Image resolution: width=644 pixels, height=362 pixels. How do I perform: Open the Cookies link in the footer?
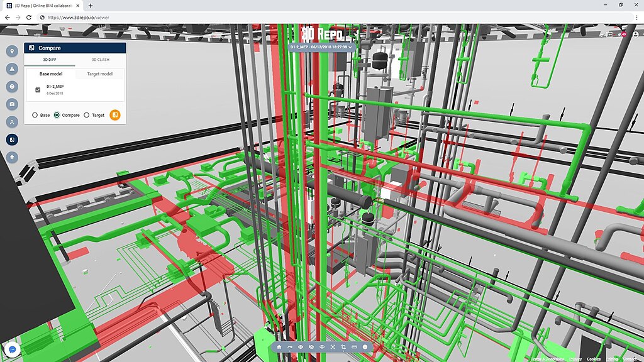(x=593, y=358)
